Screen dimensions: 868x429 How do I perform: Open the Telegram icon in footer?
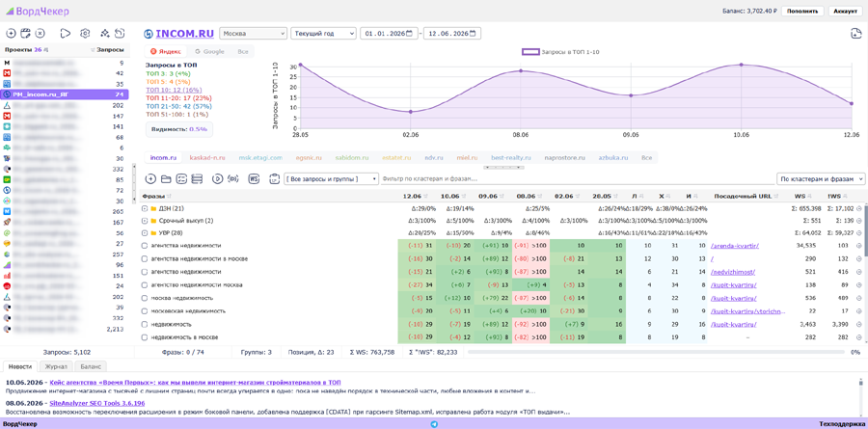tap(433, 424)
